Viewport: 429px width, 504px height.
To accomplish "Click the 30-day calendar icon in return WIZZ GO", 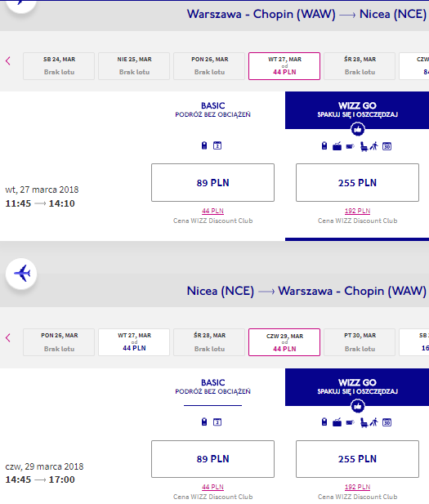I will (387, 422).
